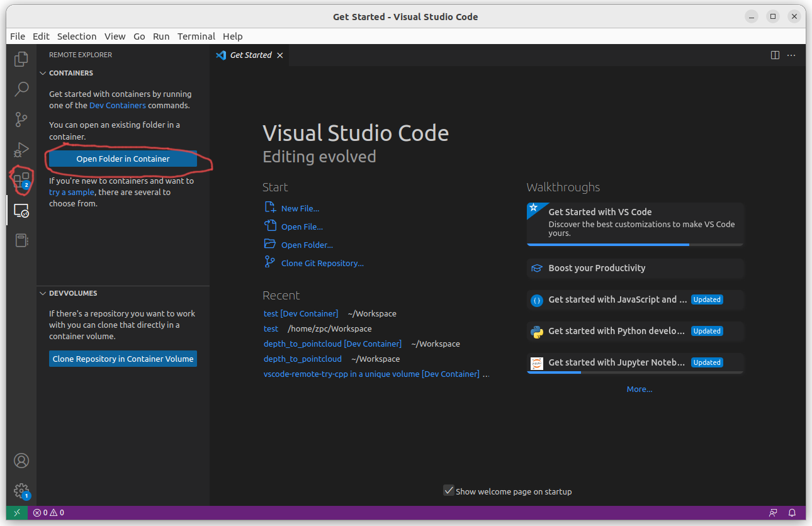812x526 pixels.
Task: Open the Search view in activity bar
Action: click(21, 89)
